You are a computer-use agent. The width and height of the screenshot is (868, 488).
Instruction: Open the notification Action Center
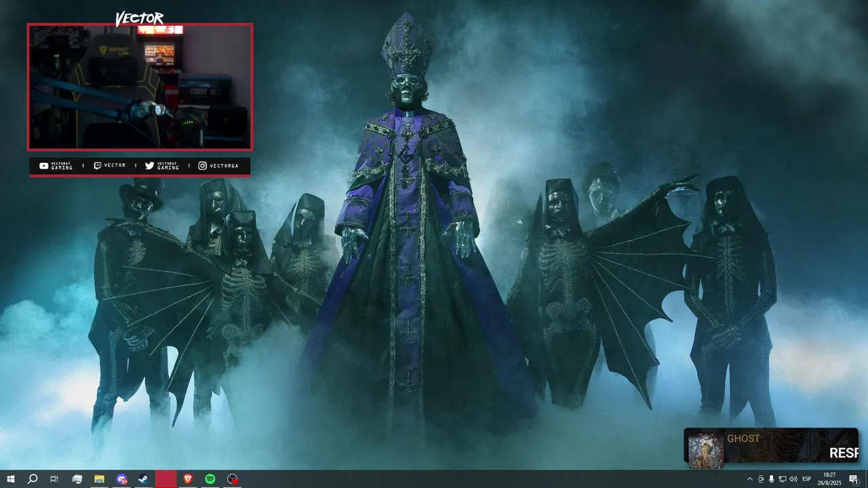point(854,479)
